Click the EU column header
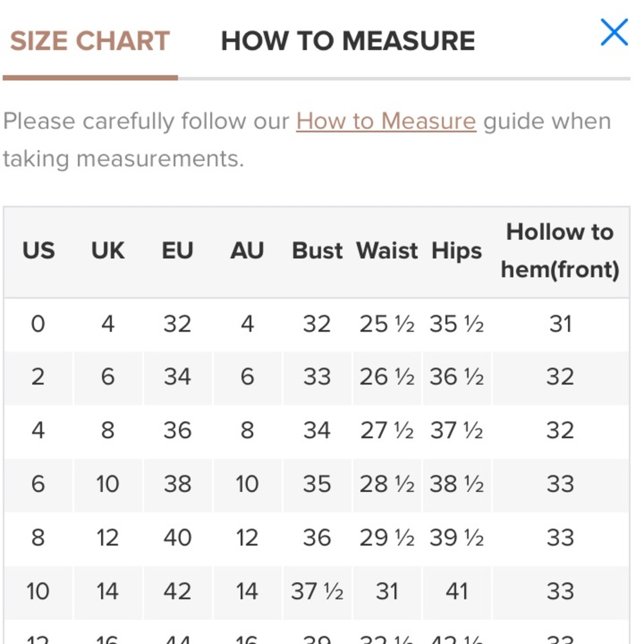The image size is (644, 644). [178, 251]
